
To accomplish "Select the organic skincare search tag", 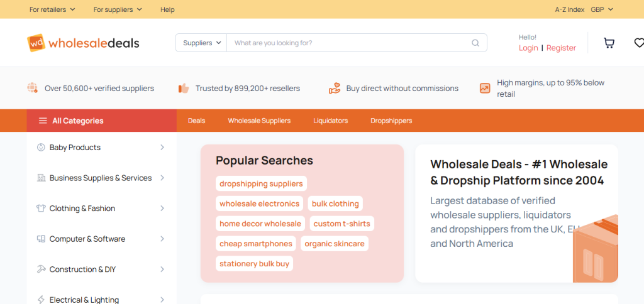I will [x=335, y=244].
